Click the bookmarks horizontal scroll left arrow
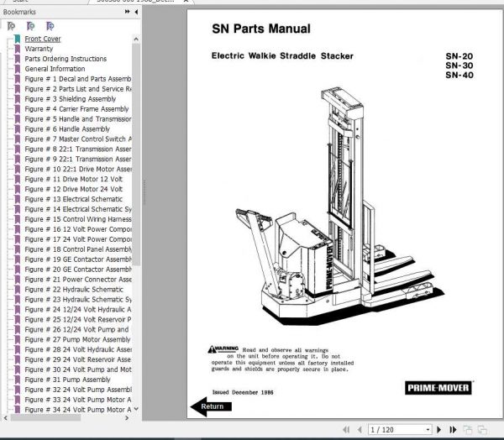The height and width of the screenshot is (440, 504). tap(5, 418)
